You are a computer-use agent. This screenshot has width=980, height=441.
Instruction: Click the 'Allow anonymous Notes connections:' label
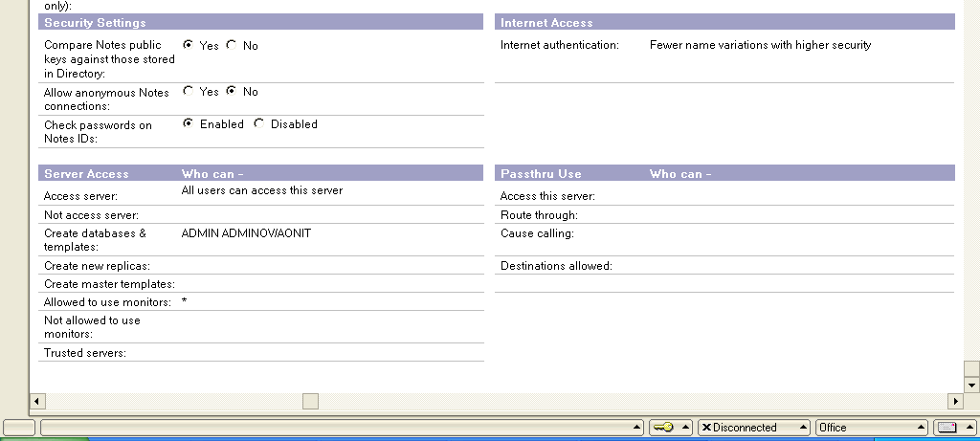107,99
